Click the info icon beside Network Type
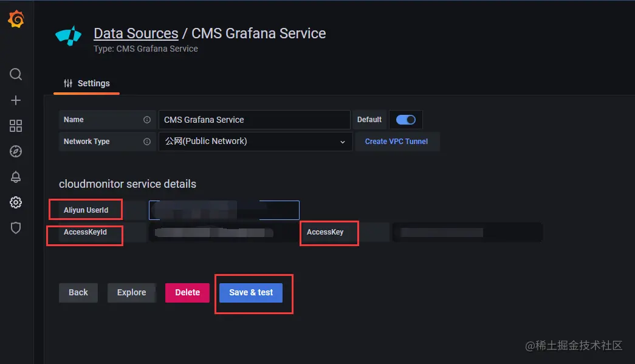Image resolution: width=635 pixels, height=364 pixels. 147,142
